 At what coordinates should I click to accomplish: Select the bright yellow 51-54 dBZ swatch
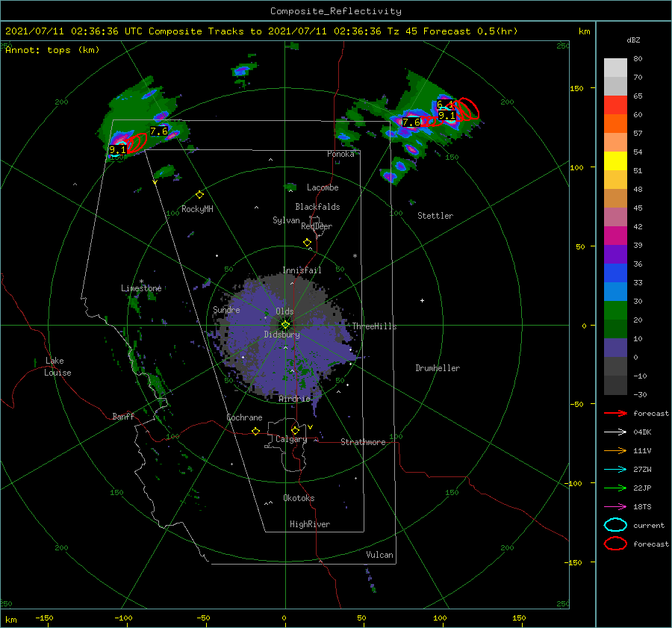[615, 161]
